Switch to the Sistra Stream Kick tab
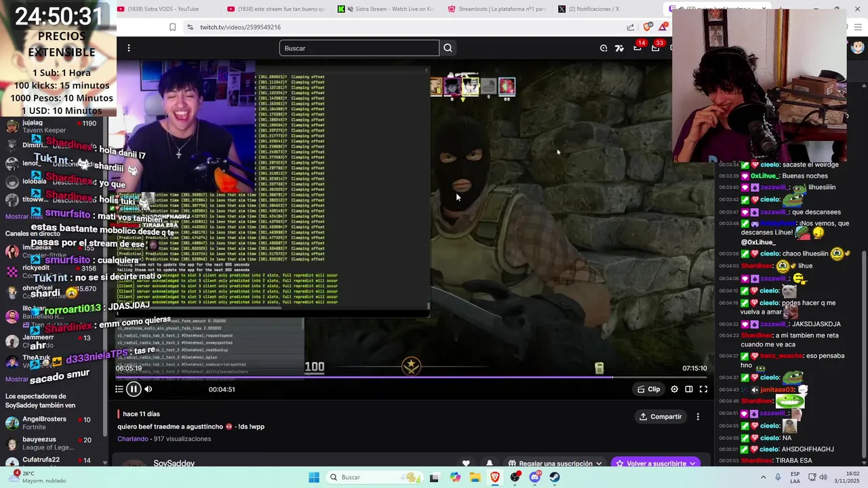Screen dimensions: 868x488 click(x=387, y=9)
